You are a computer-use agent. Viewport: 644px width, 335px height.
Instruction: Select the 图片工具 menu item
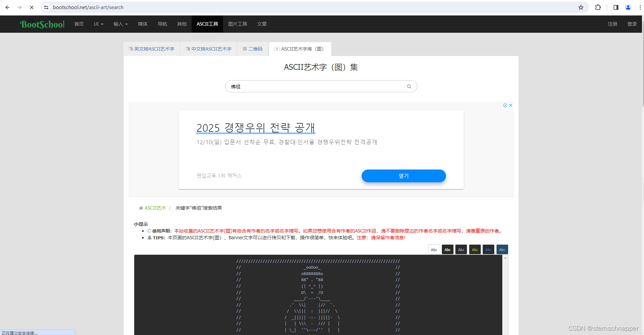click(x=237, y=24)
